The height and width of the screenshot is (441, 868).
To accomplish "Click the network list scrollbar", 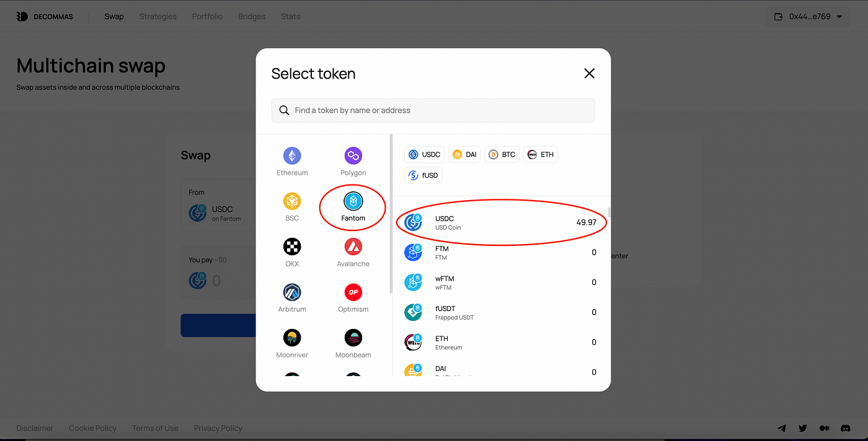I will (x=391, y=214).
